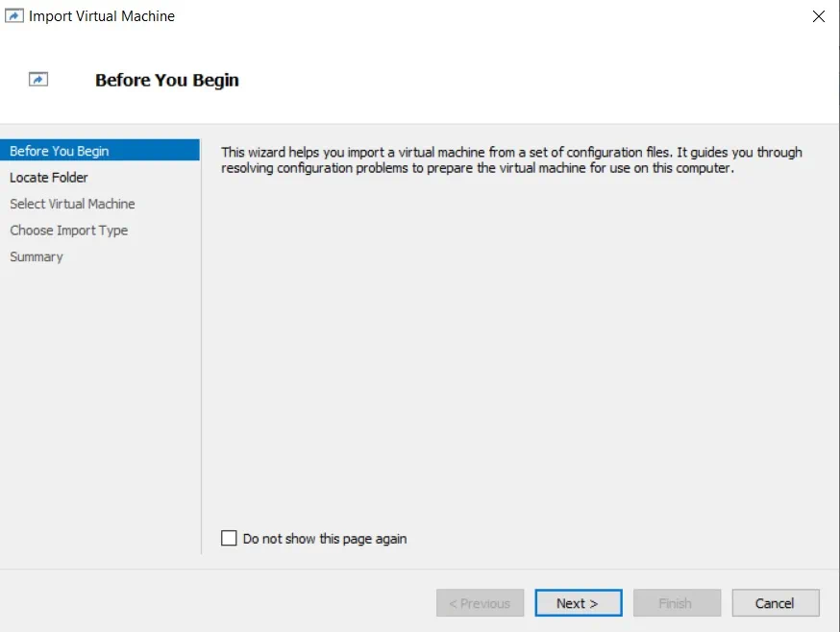The height and width of the screenshot is (632, 840).
Task: Go to the Locate Folder step
Action: coord(49,178)
